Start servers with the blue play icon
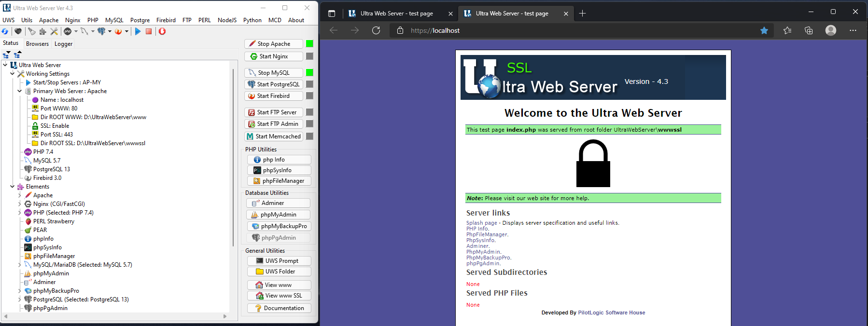 pyautogui.click(x=138, y=31)
